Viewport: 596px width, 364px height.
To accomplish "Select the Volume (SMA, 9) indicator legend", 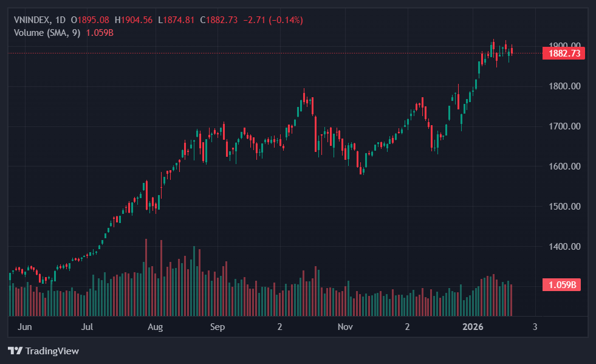I will (47, 32).
